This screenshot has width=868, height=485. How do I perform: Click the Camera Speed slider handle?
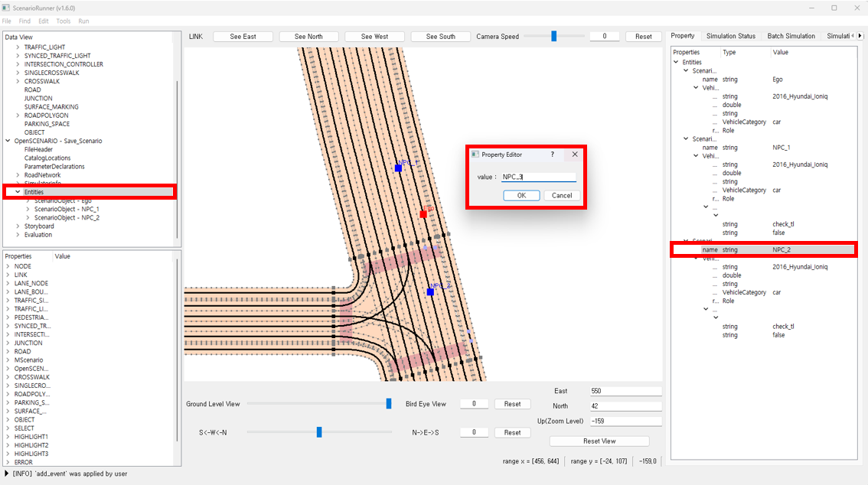pos(553,36)
